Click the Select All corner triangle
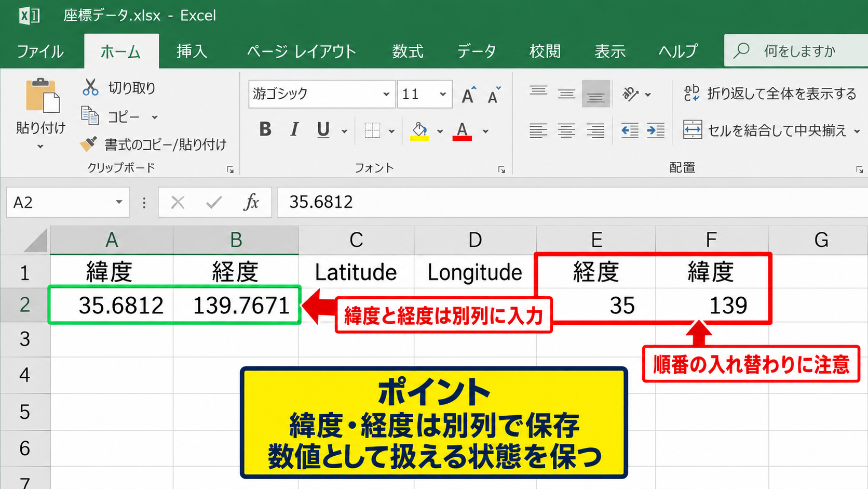The image size is (868, 489). tap(35, 241)
